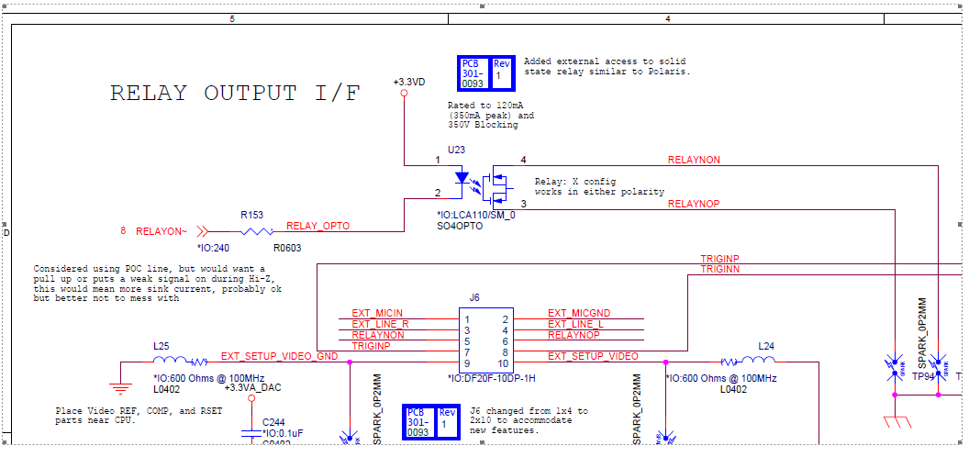
Task: Select the EXT_LINE_L pin label
Action: [x=575, y=324]
